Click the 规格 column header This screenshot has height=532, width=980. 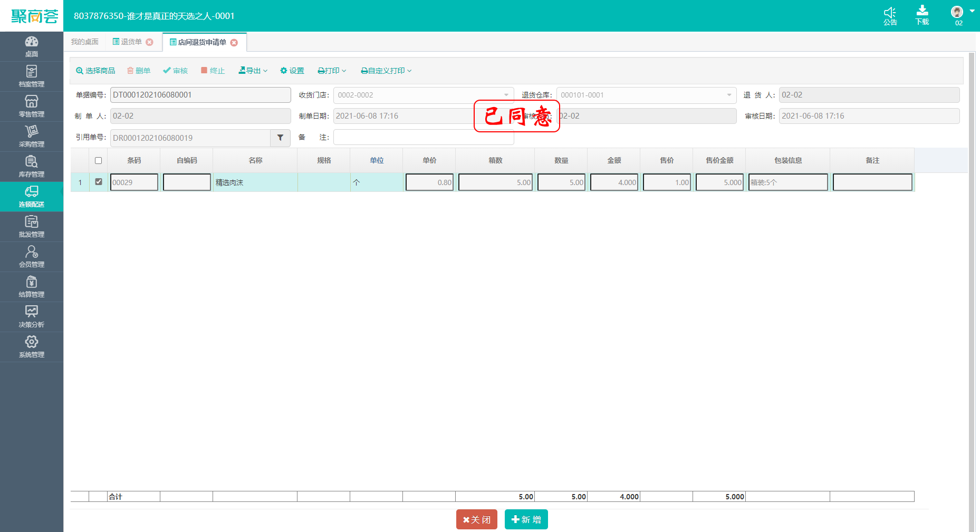tap(324, 160)
